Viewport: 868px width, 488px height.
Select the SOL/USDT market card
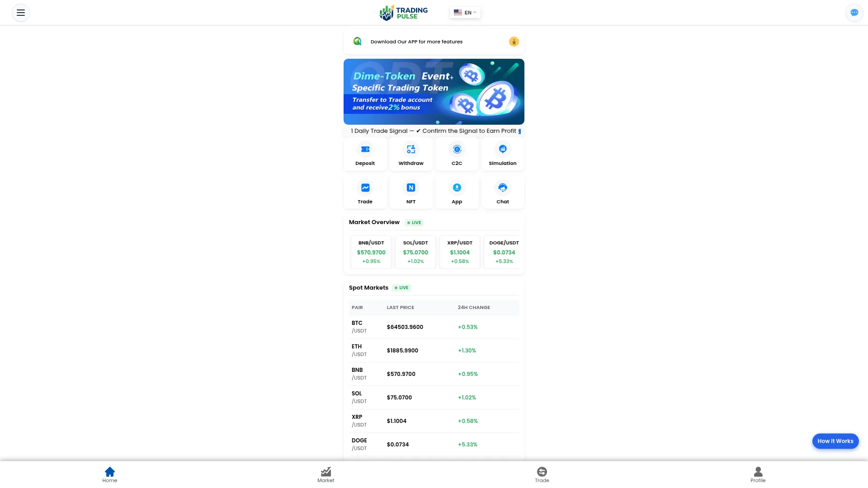(x=415, y=252)
